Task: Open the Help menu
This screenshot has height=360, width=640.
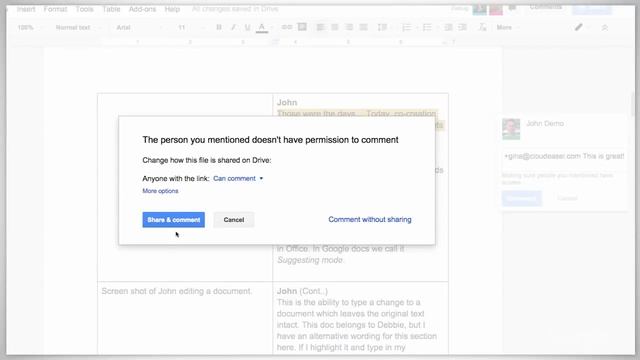Action: click(x=172, y=9)
